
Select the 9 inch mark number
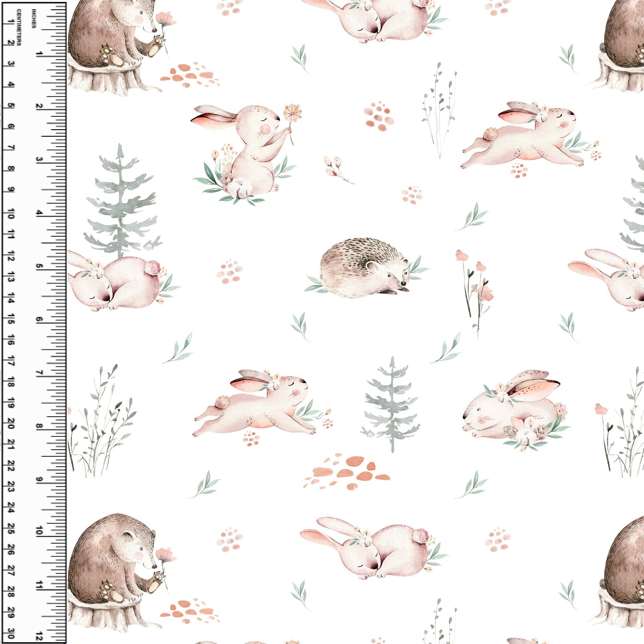[x=39, y=480]
